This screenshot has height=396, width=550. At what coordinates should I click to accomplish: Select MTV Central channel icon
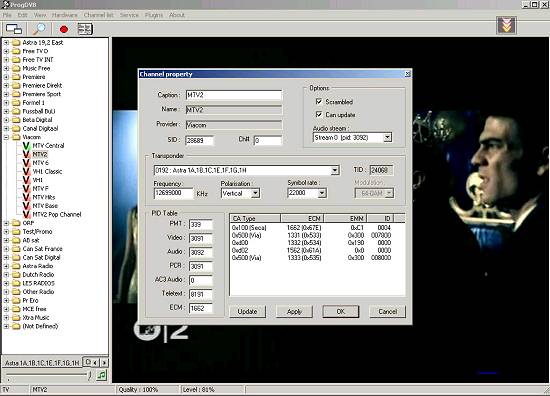(26, 146)
